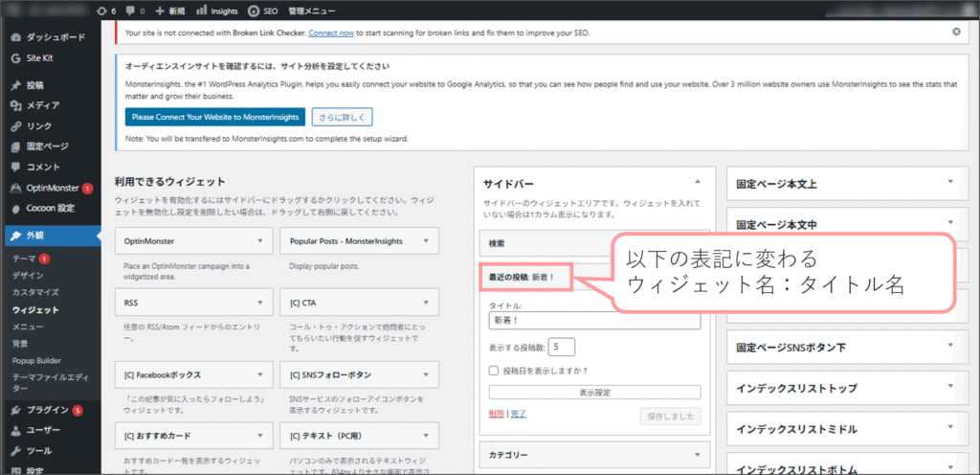Click the 表示する投稿数 number field
This screenshot has width=980, height=475.
562,347
